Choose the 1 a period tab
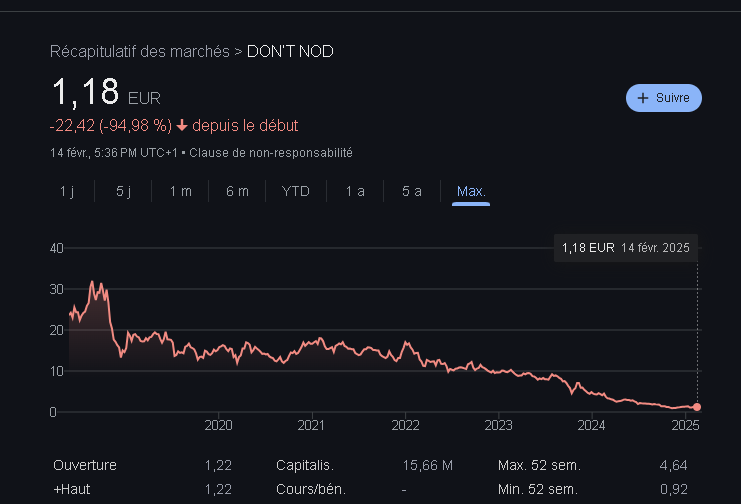741x504 pixels. (x=355, y=191)
